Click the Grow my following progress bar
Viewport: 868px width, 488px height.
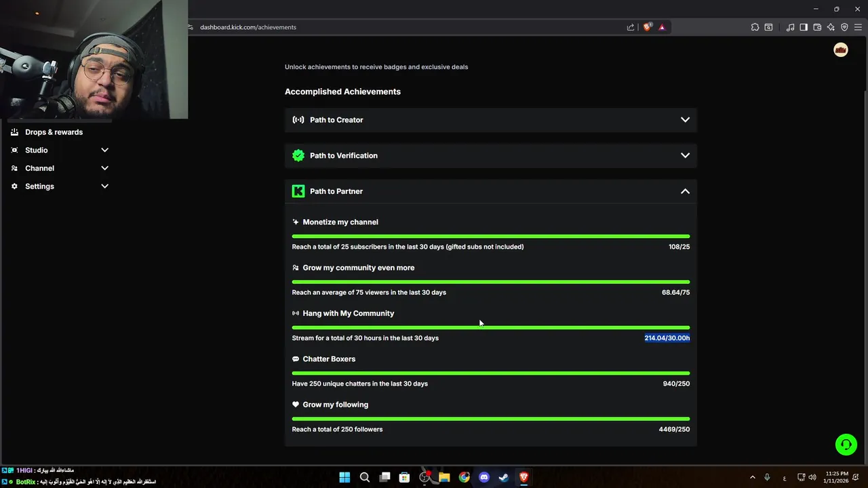tap(491, 419)
